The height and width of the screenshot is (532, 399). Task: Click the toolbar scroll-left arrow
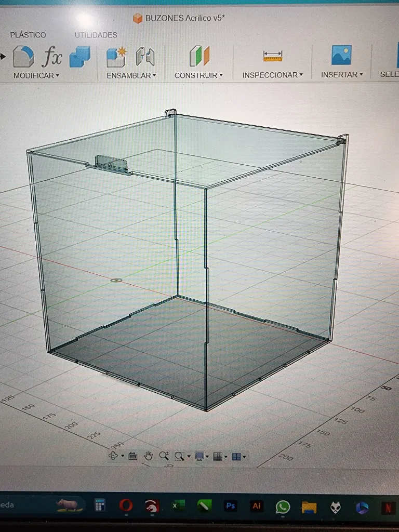pyautogui.click(x=3, y=56)
